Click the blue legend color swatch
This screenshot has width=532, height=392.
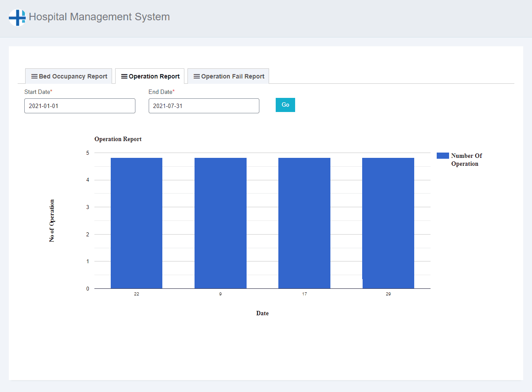pyautogui.click(x=442, y=156)
